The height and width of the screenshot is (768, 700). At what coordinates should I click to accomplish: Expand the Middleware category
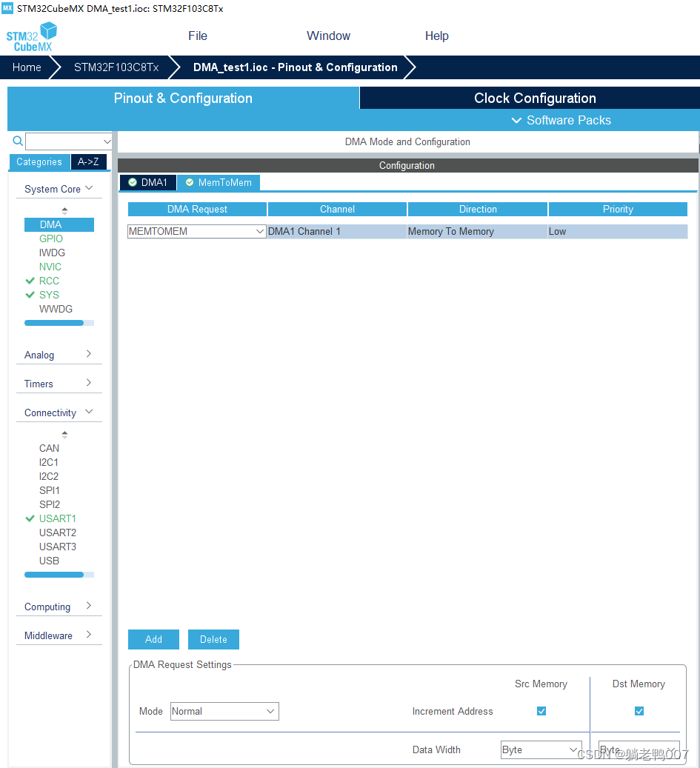(59, 635)
